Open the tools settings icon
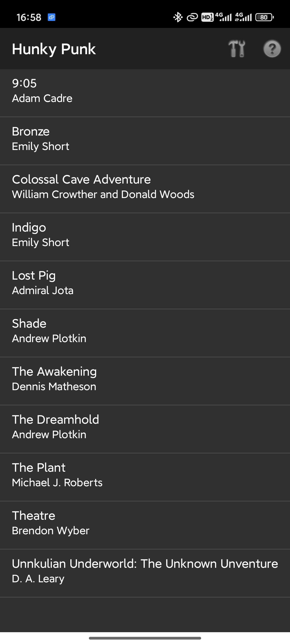 pyautogui.click(x=237, y=49)
